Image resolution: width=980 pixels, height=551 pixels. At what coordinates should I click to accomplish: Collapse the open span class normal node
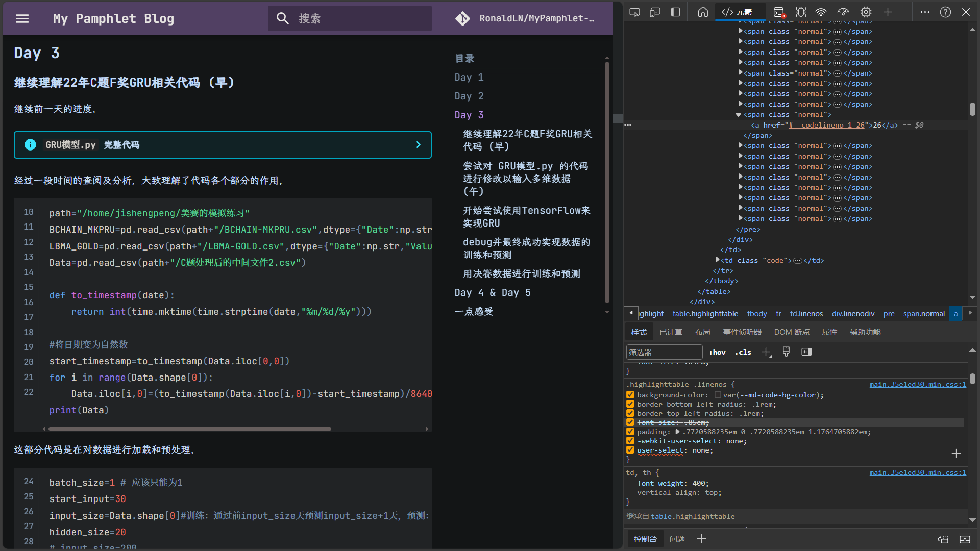[x=738, y=115]
